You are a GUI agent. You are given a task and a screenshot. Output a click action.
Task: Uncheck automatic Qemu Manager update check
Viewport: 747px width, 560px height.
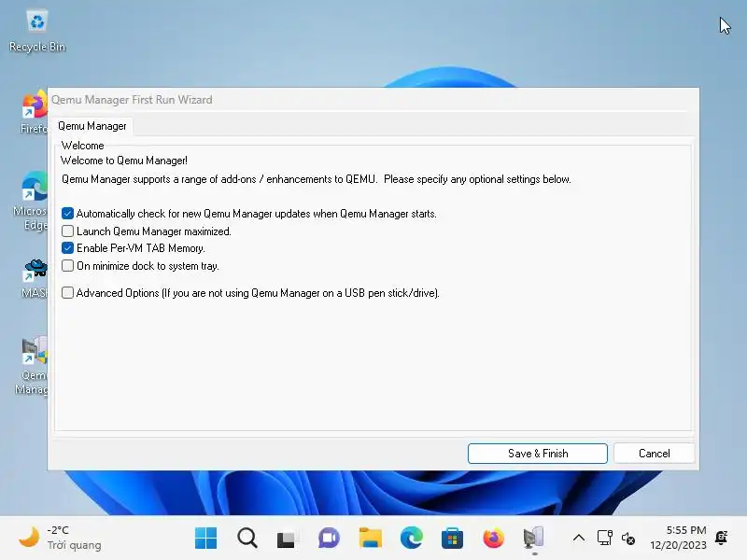pos(67,214)
